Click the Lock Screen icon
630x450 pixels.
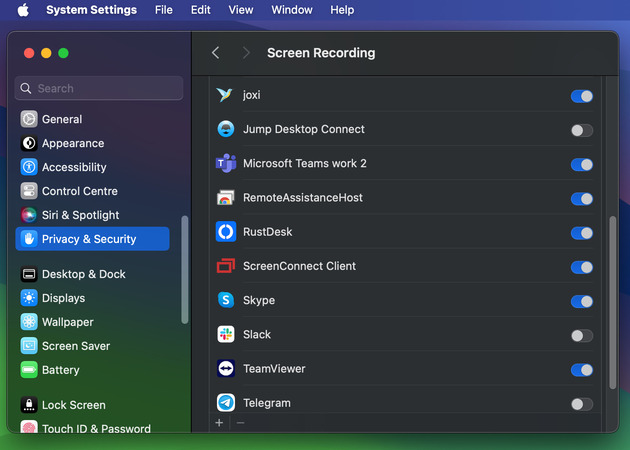[29, 405]
